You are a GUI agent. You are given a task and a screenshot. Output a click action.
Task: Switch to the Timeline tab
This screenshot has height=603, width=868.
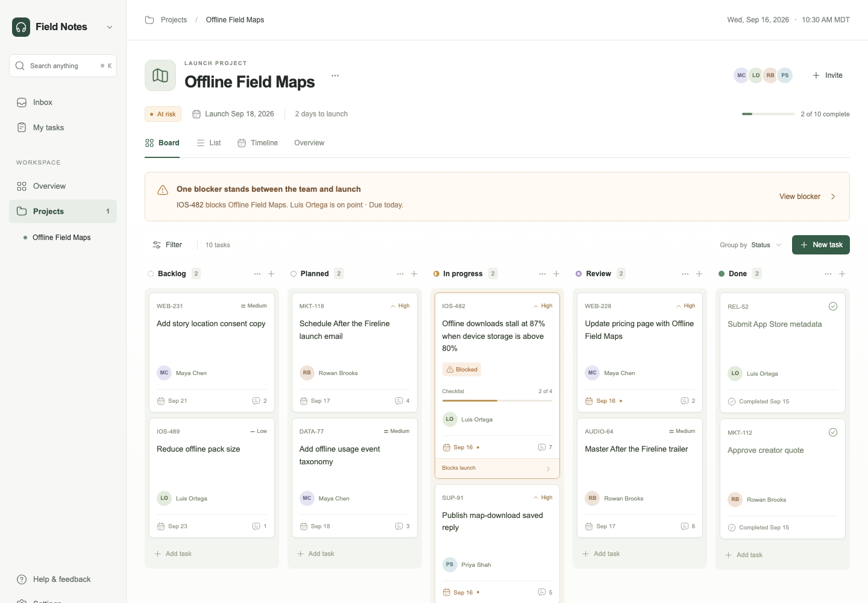257,143
